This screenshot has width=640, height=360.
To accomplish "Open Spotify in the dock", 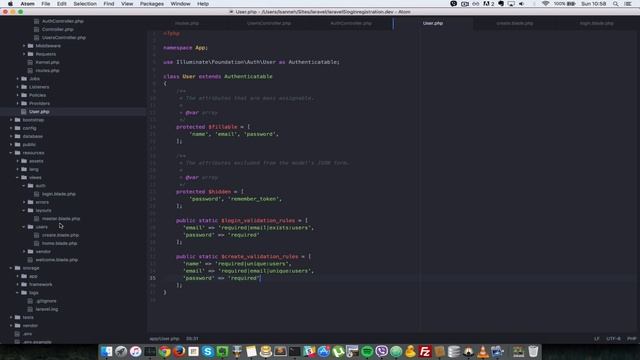I will click(x=367, y=351).
